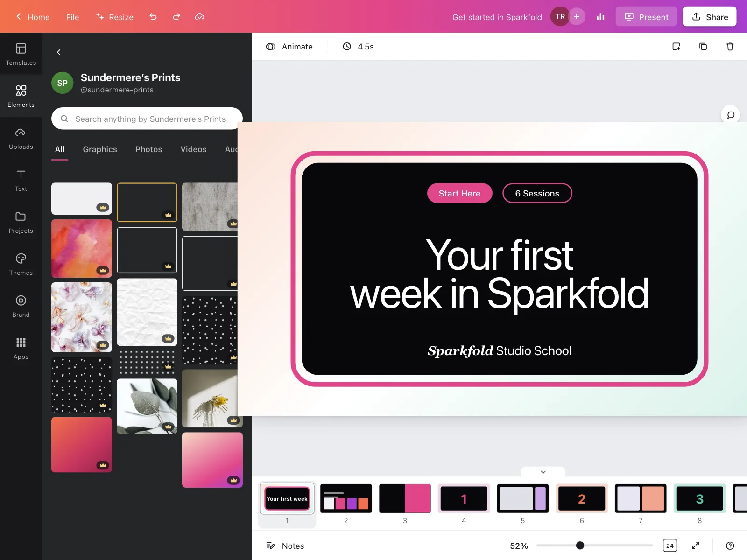Select the Text tool in sidebar

[x=21, y=180]
